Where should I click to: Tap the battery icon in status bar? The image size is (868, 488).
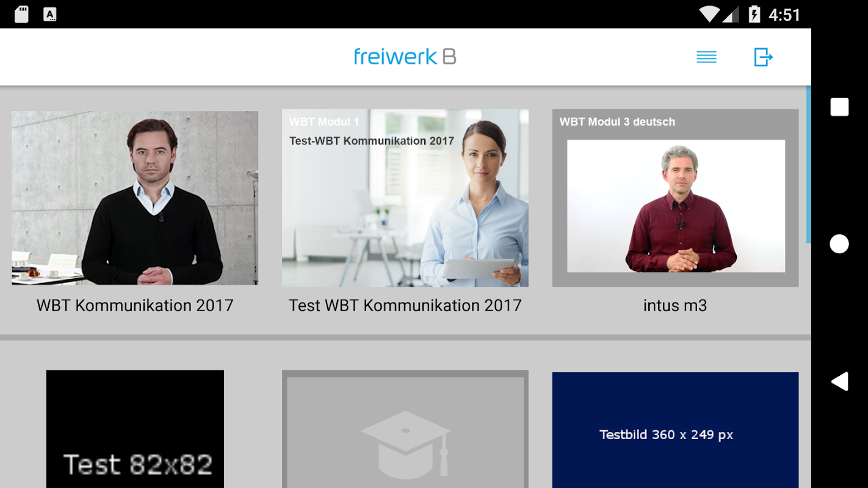pos(754,14)
